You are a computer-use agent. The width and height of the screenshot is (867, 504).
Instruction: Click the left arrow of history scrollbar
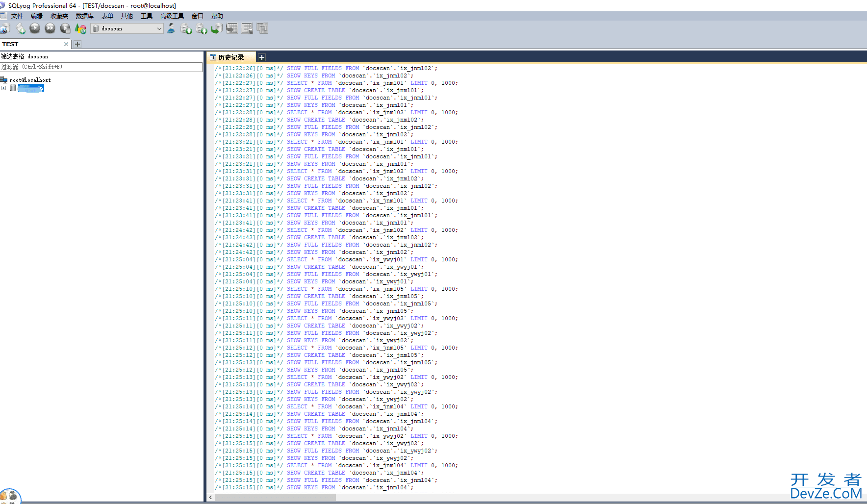coord(211,497)
